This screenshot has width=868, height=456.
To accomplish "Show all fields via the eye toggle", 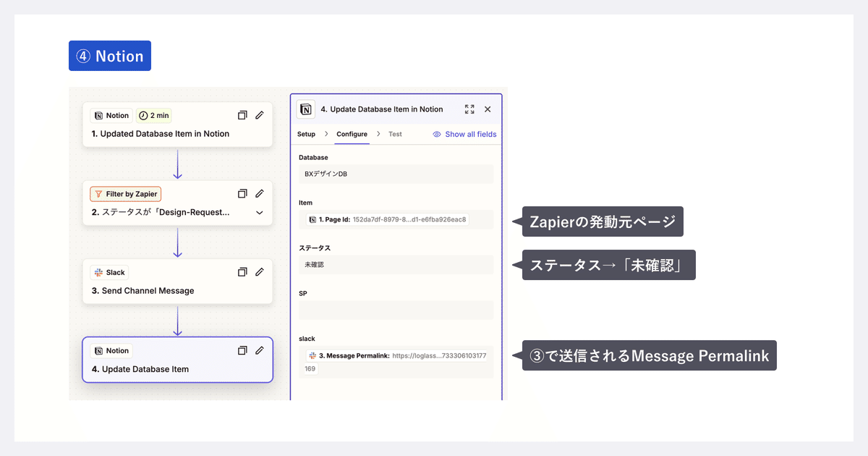I will coord(464,134).
